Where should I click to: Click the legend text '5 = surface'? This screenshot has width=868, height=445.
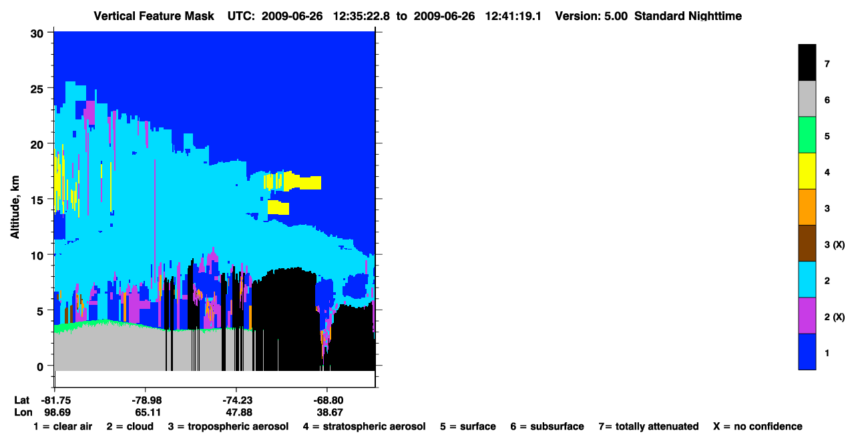(467, 426)
